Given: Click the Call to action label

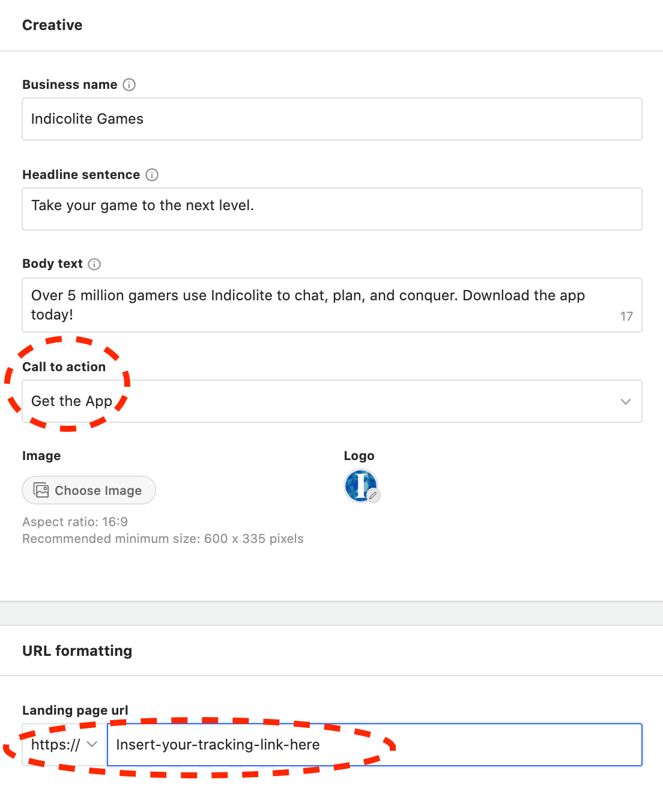Looking at the screenshot, I should (64, 367).
